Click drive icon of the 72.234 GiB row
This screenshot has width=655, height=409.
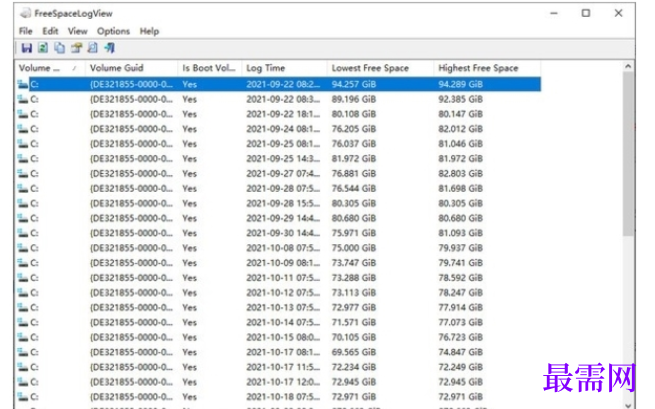23,367
